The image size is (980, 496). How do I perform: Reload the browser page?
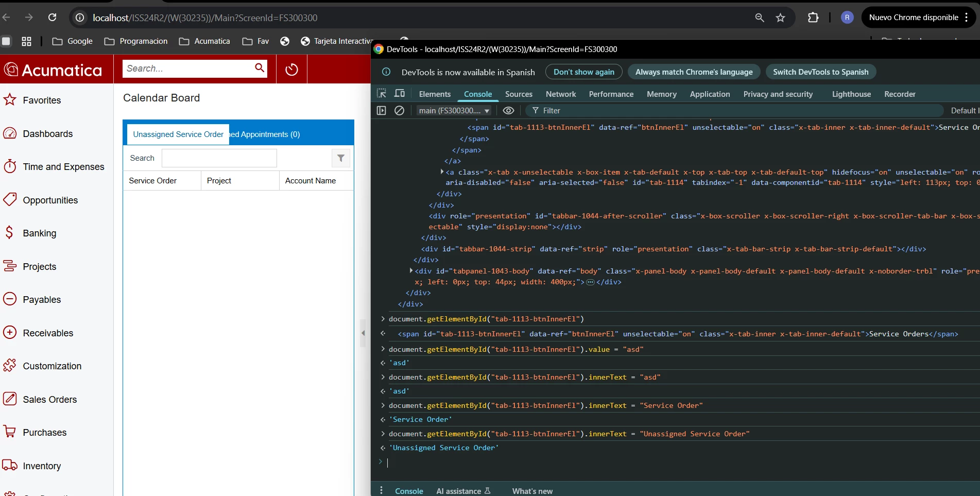(52, 18)
